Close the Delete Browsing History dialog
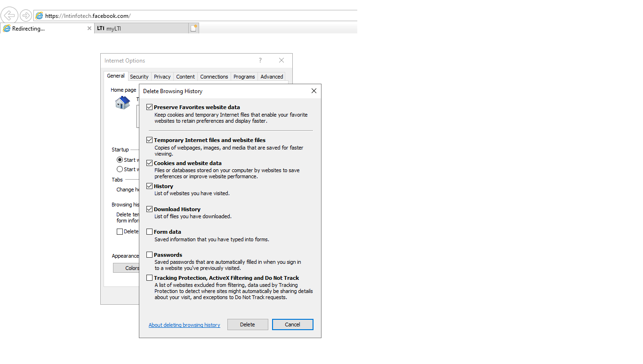The width and height of the screenshot is (643, 364). click(314, 91)
